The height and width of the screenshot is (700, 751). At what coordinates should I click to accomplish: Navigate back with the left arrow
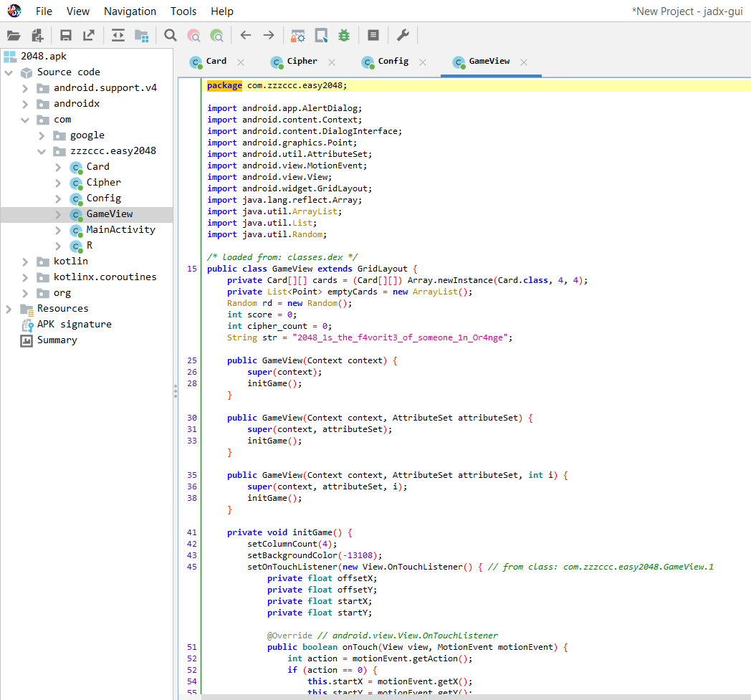point(246,35)
